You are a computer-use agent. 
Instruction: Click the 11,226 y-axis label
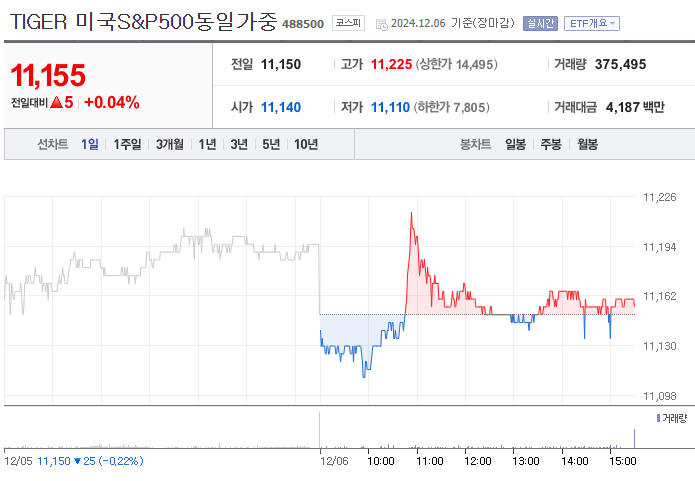(x=660, y=197)
